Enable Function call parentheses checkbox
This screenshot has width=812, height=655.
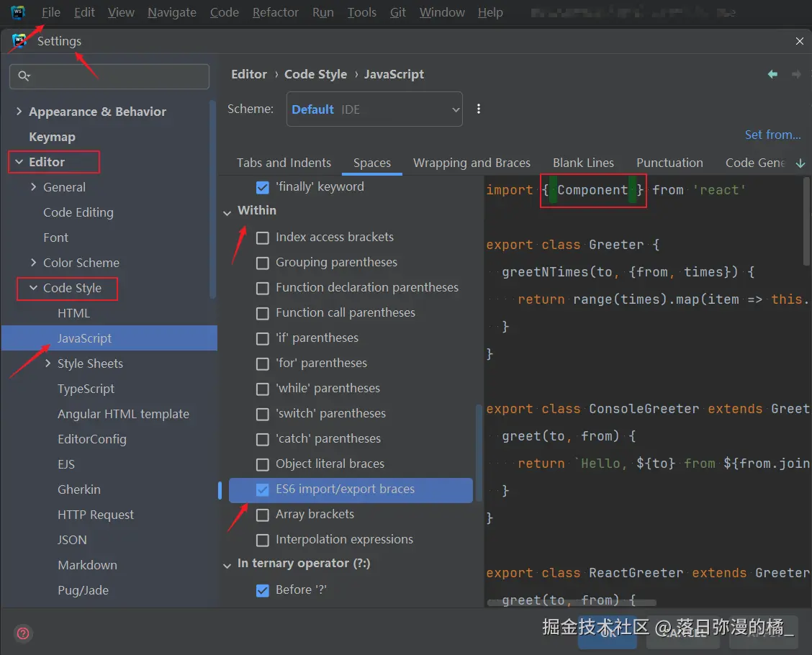click(263, 313)
